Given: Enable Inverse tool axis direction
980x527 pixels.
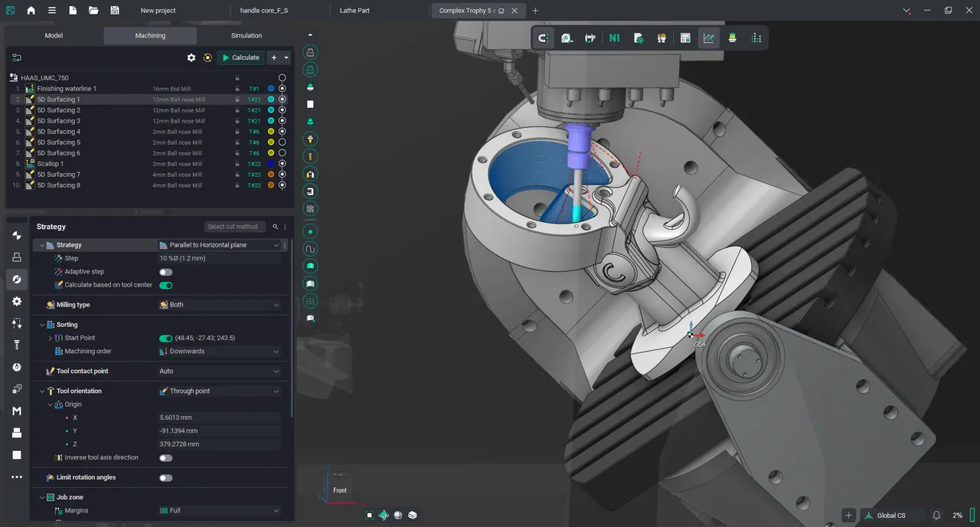Looking at the screenshot, I should tap(165, 458).
